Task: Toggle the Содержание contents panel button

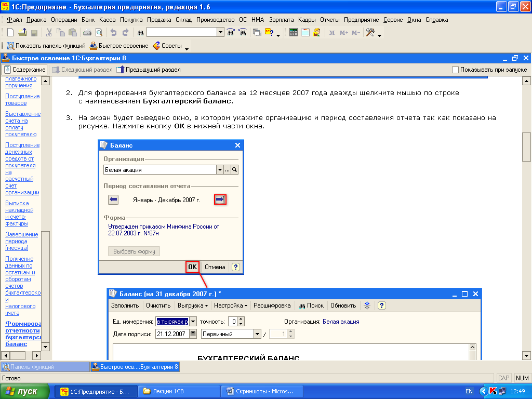Action: (x=25, y=70)
